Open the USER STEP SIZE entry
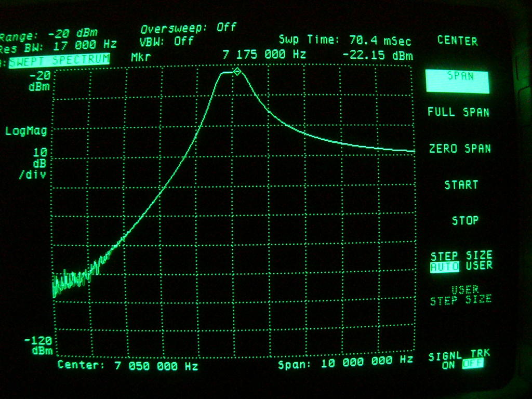Image resolution: width=532 pixels, height=399 pixels. tap(461, 295)
